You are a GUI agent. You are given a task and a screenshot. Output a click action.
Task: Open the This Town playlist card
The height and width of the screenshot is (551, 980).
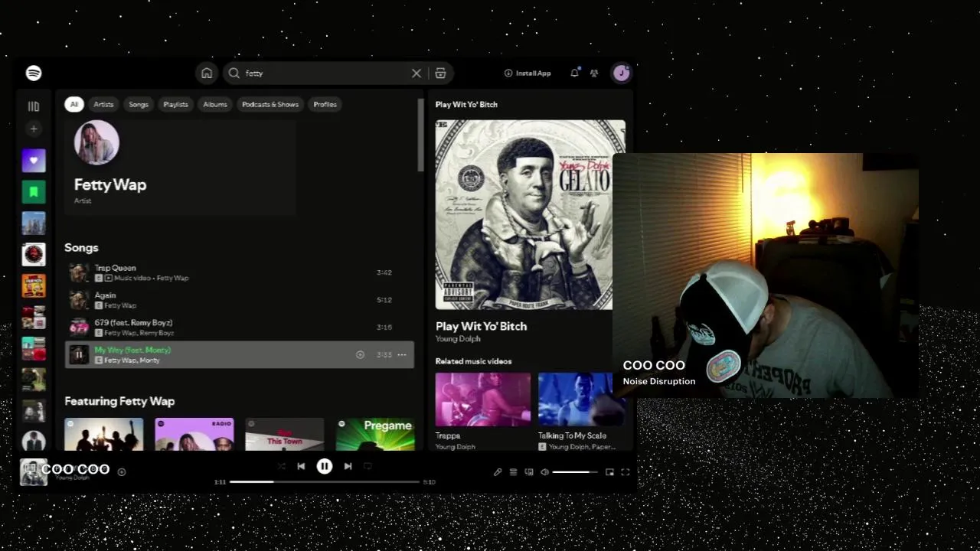285,434
